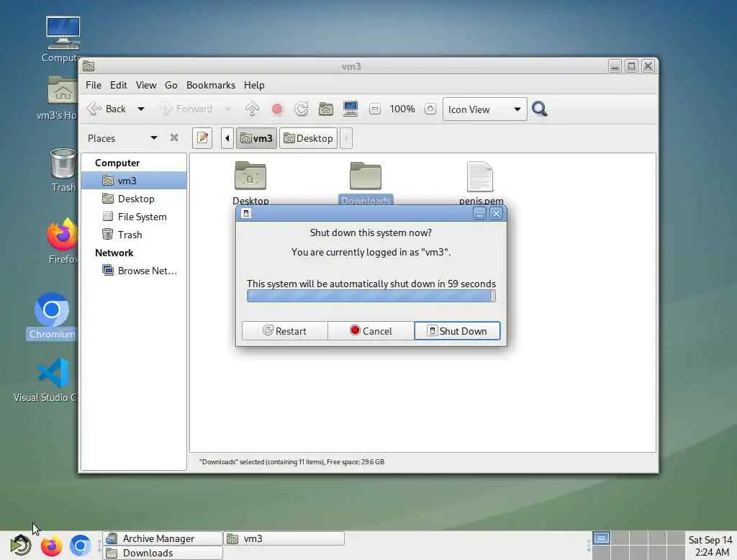Select Desktop path bar button

point(308,138)
